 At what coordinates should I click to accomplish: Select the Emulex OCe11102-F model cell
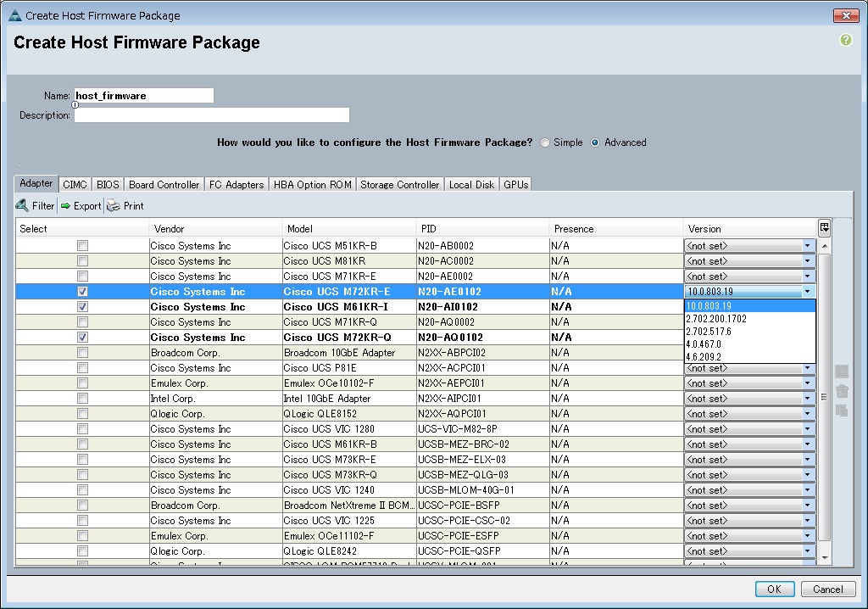pos(348,536)
